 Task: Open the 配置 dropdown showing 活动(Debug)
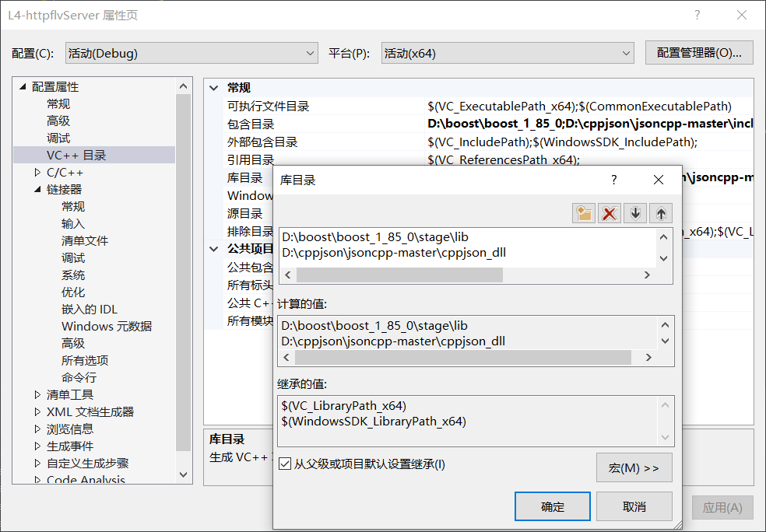[191, 53]
